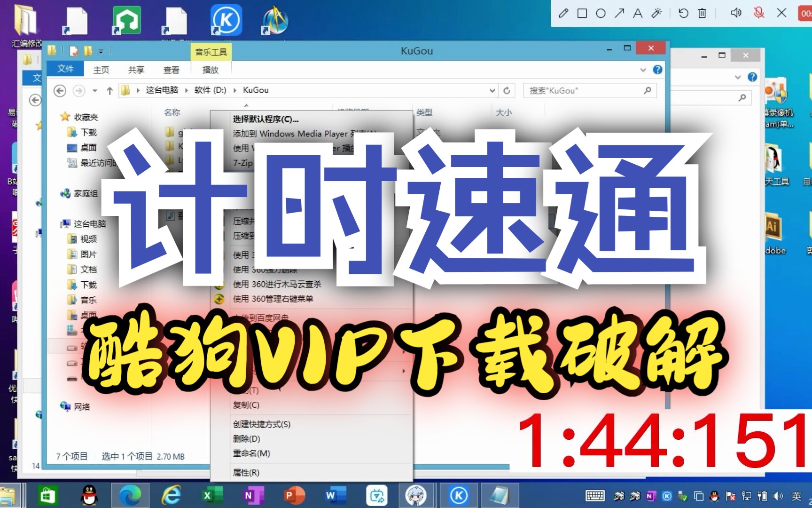Select the pencil annotation tool
This screenshot has width=812, height=508.
(563, 13)
